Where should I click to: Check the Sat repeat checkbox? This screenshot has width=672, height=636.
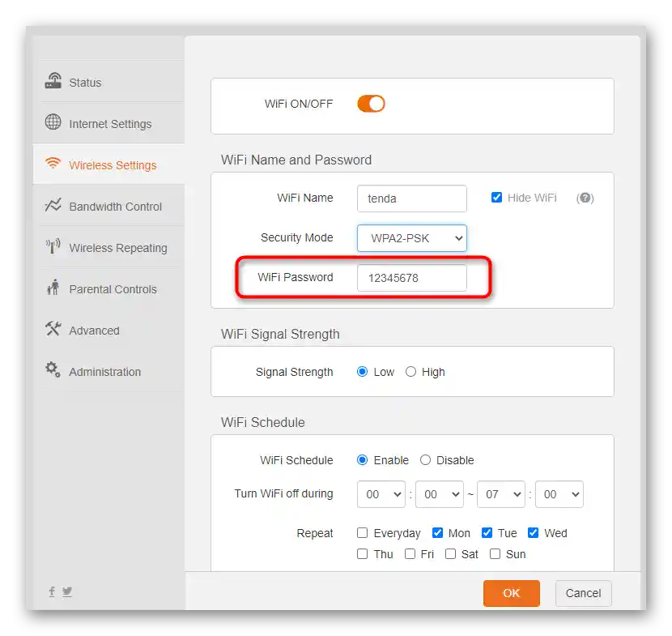pos(450,553)
